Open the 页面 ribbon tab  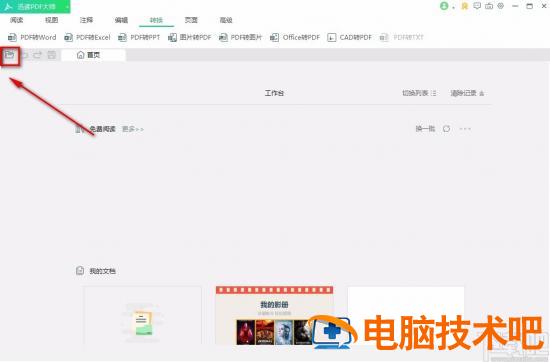(191, 20)
